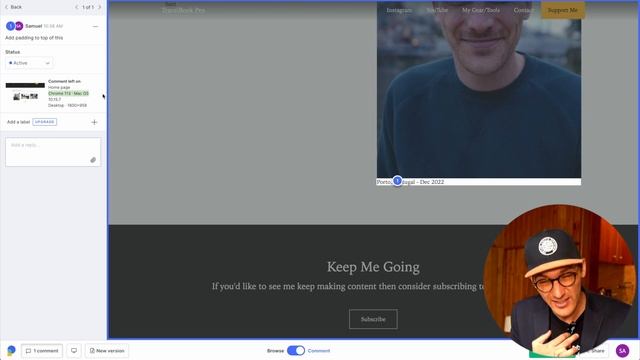
Task: Click the desktop device view icon
Action: (x=74, y=351)
